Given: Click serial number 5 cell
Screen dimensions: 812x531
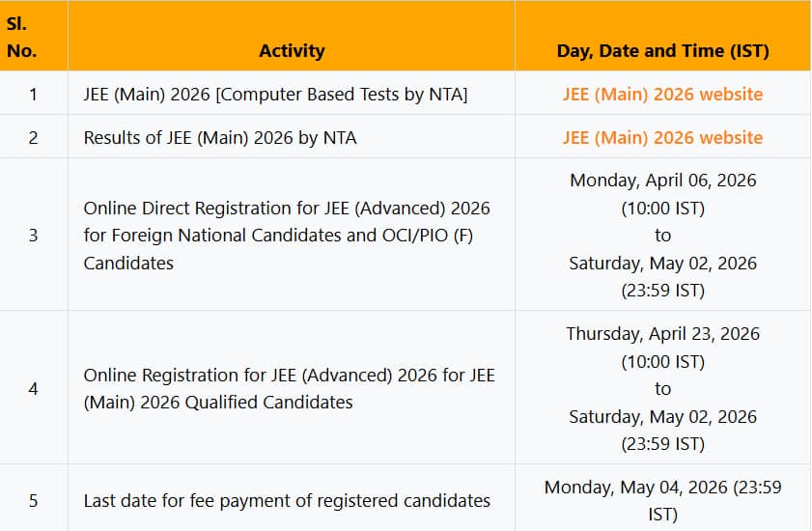Looking at the screenshot, I should pos(33,500).
